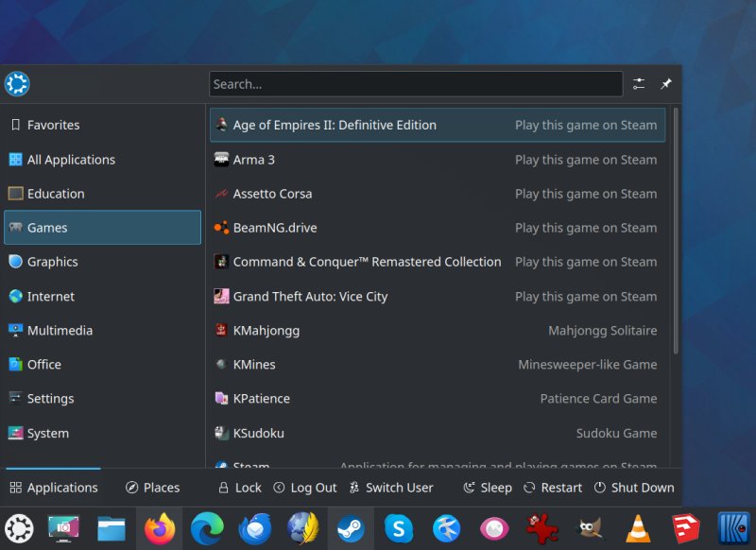Switch to the Applications tab

[x=53, y=487]
